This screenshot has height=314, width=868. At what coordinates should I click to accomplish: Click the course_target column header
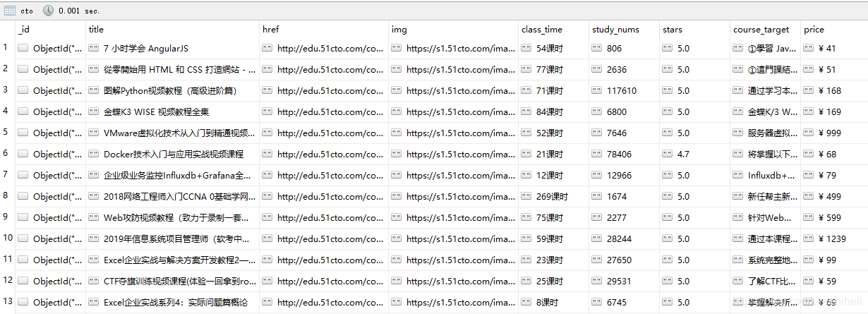[765, 30]
